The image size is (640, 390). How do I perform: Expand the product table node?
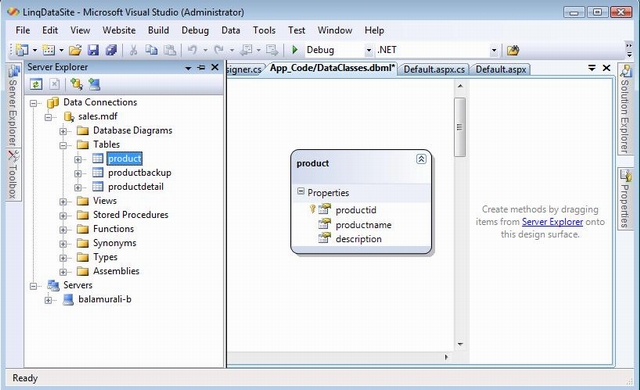[78, 160]
